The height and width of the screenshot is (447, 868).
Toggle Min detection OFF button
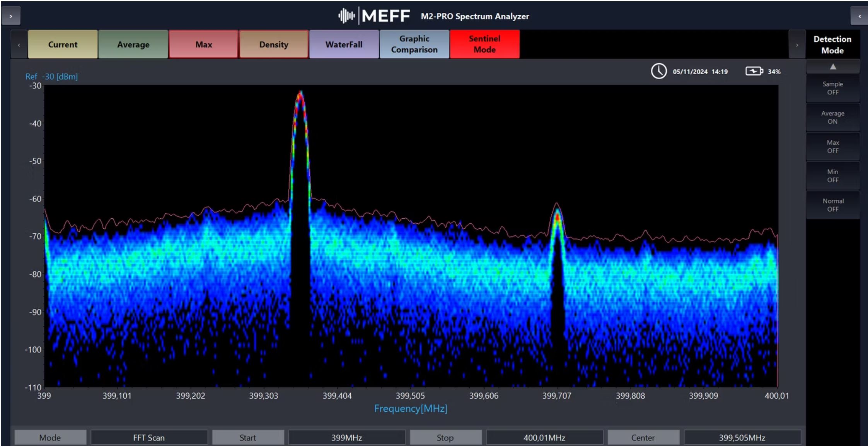point(832,176)
